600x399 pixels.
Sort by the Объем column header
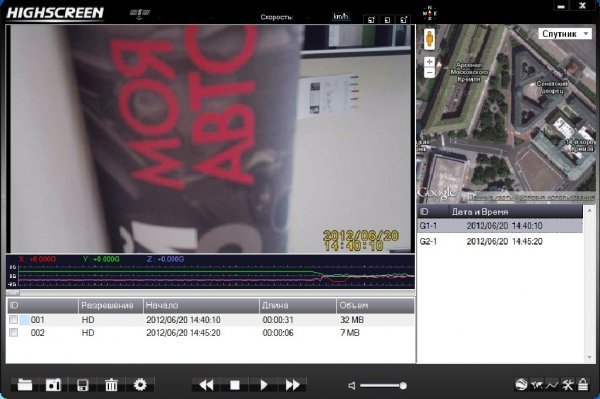pos(375,306)
